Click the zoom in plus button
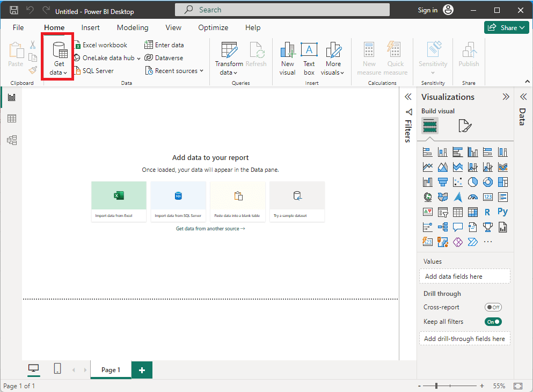The width and height of the screenshot is (533, 392). [x=481, y=386]
